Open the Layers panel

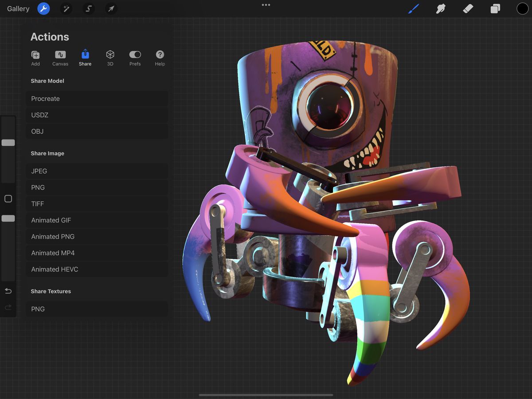[x=495, y=8]
